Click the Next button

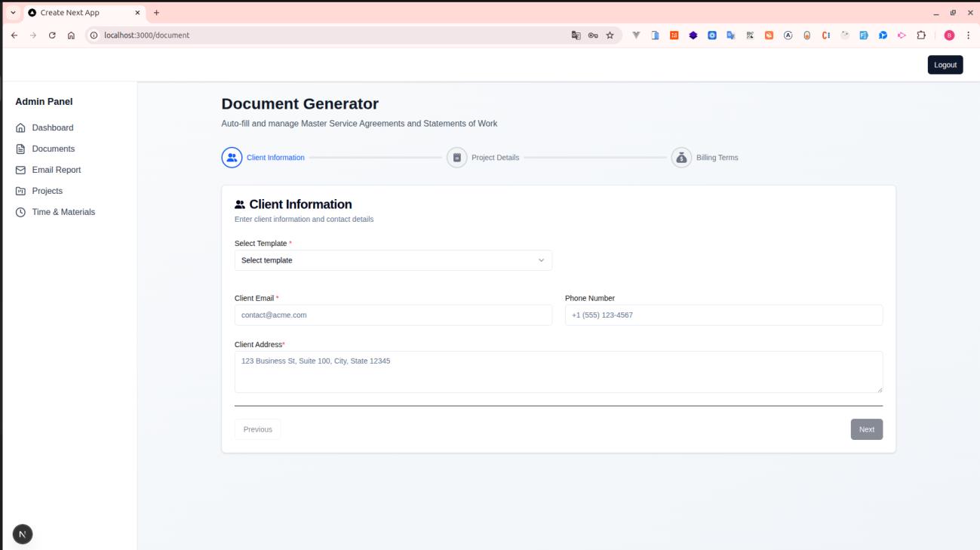[x=866, y=429]
